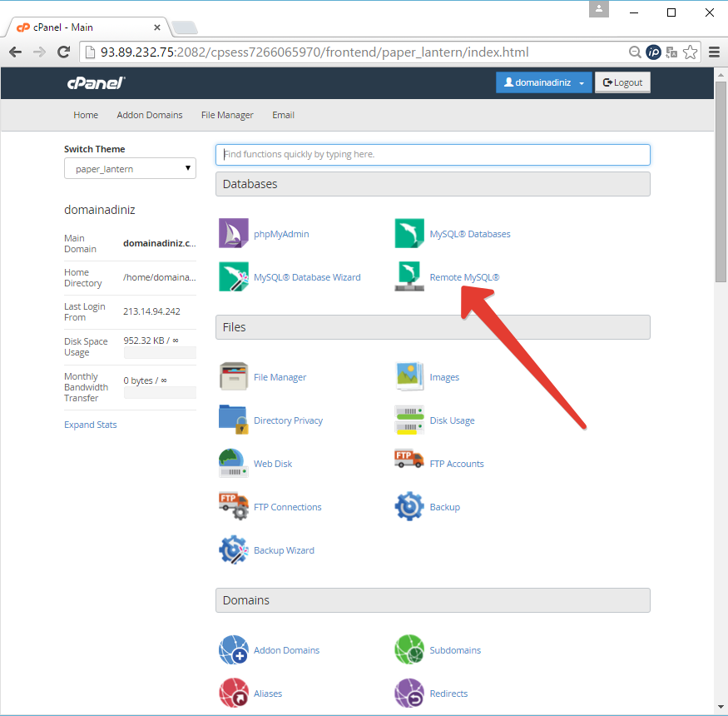The image size is (728, 716).
Task: Open the Switch Theme paper_lantern dropdown
Action: tap(130, 169)
